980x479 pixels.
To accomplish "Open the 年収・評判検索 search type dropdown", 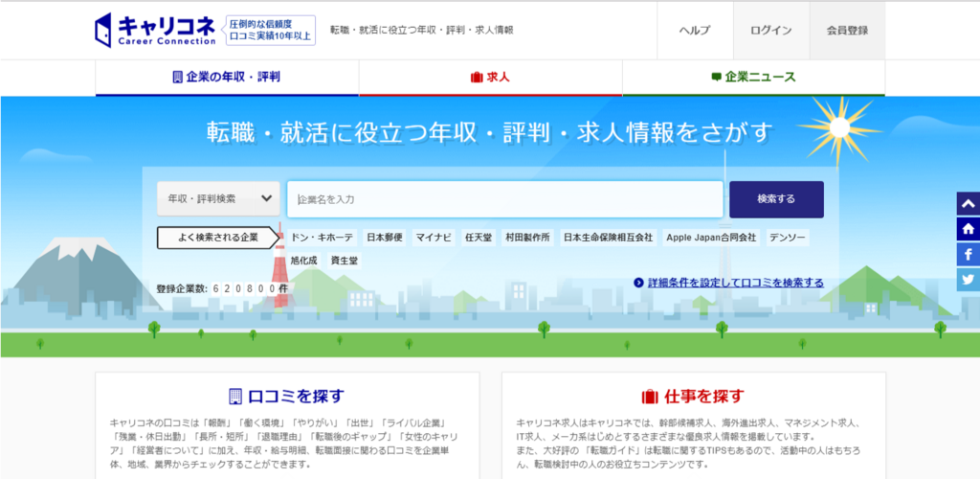I will click(x=218, y=199).
